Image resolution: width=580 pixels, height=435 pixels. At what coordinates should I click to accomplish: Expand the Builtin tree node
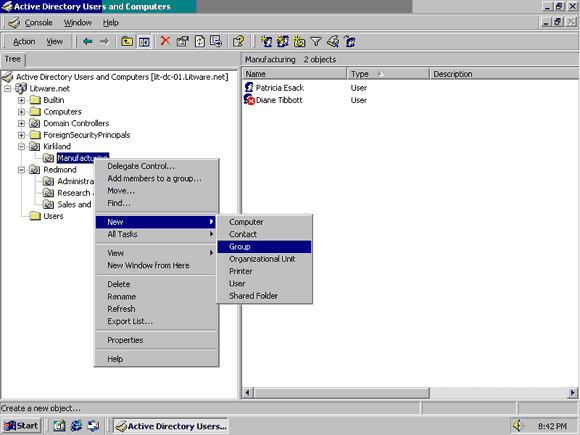pyautogui.click(x=21, y=100)
